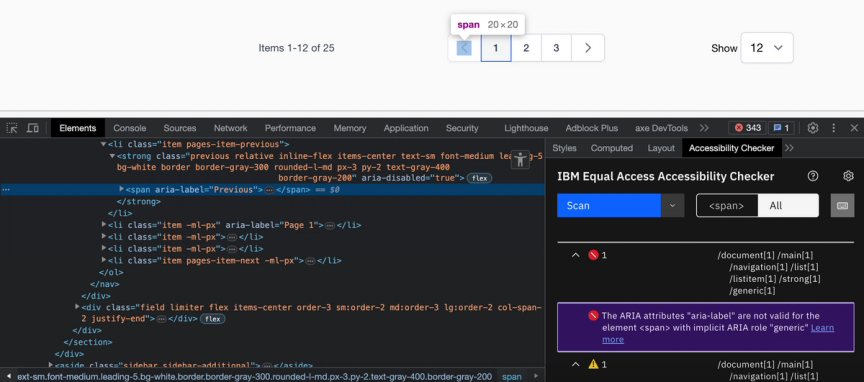Open the Adblock Plus tab

click(591, 128)
